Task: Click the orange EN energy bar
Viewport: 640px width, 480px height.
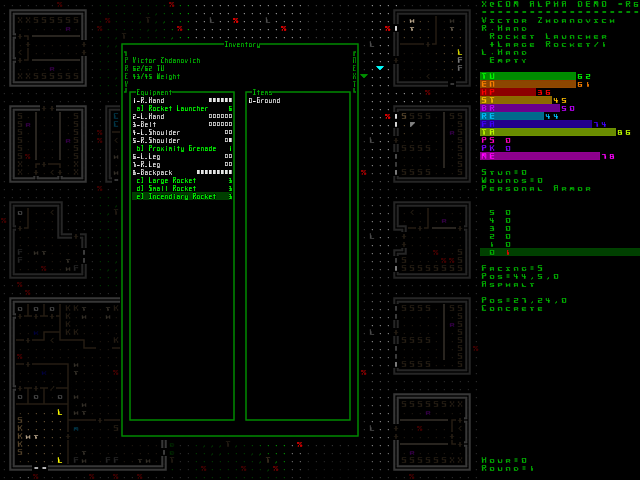Action: pyautogui.click(x=528, y=84)
